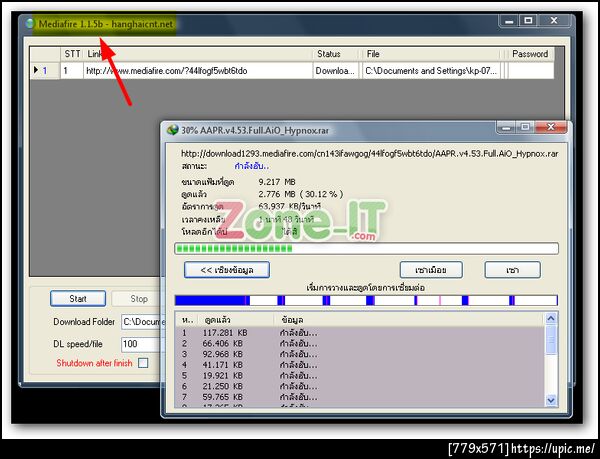This screenshot has width=600, height=459.
Task: Click the pause button next to cancel button
Action: (431, 270)
